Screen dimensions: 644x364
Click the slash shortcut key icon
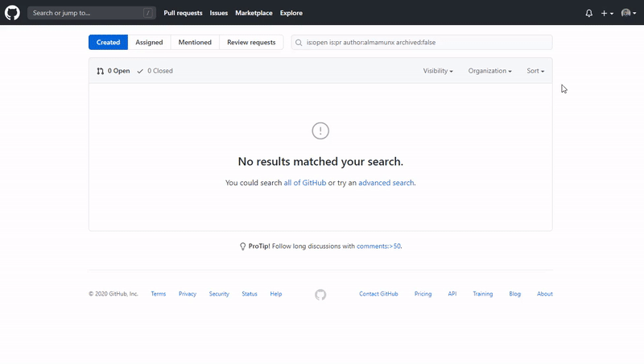[x=148, y=13]
